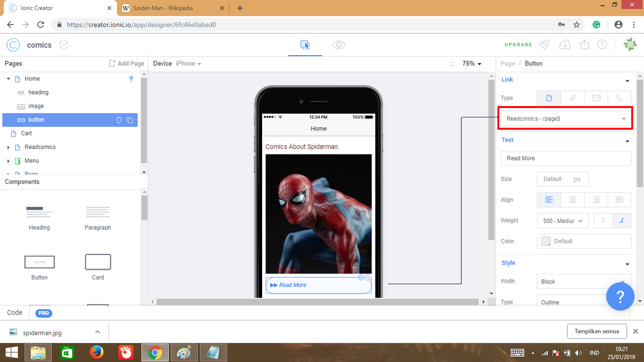644x362 pixels.
Task: Open the Width Block dropdown
Action: click(x=584, y=282)
